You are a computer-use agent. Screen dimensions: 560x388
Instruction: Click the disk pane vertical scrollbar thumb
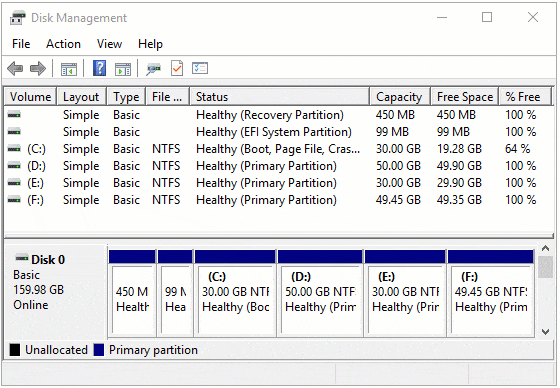tap(545, 267)
